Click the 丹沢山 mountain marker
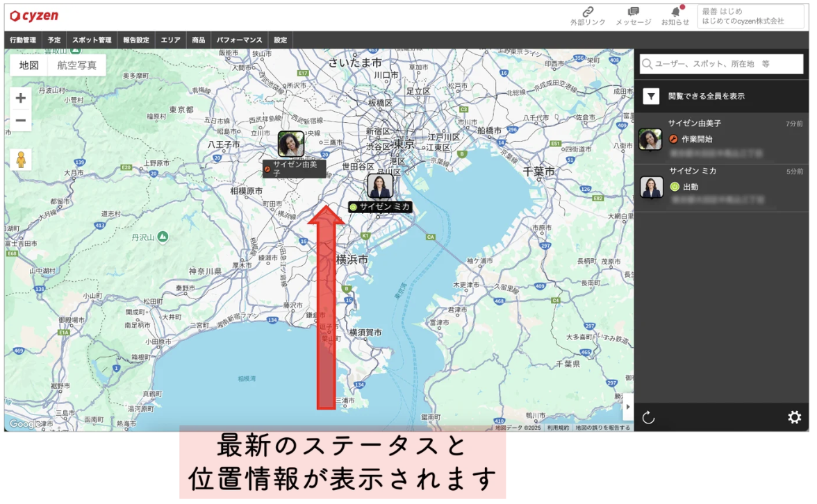Screen dimensions: 817x504 click(x=163, y=237)
